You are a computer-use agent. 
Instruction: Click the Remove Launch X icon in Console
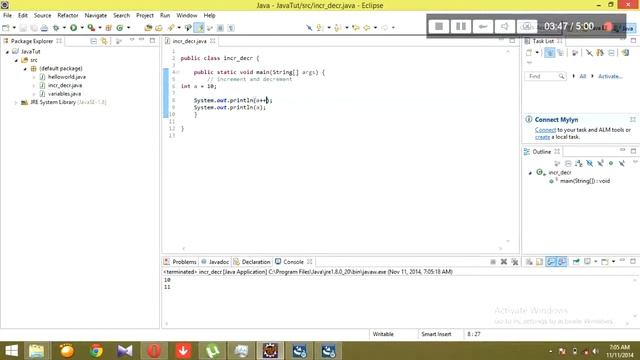(x=504, y=262)
